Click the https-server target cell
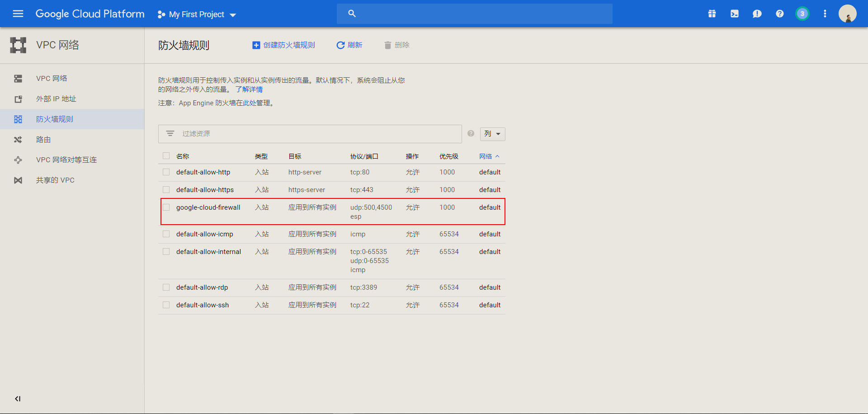 pyautogui.click(x=307, y=190)
